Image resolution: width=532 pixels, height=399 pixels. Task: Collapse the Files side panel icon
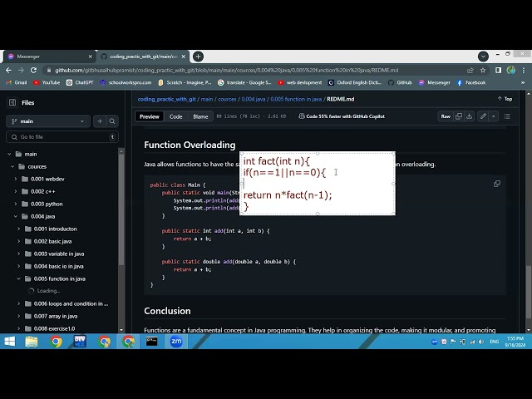click(12, 102)
